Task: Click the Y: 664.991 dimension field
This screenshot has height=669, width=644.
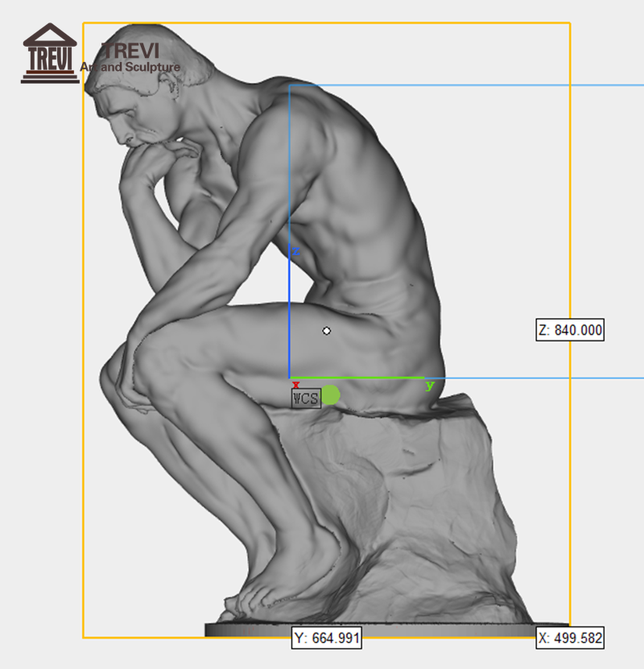Action: click(x=327, y=638)
